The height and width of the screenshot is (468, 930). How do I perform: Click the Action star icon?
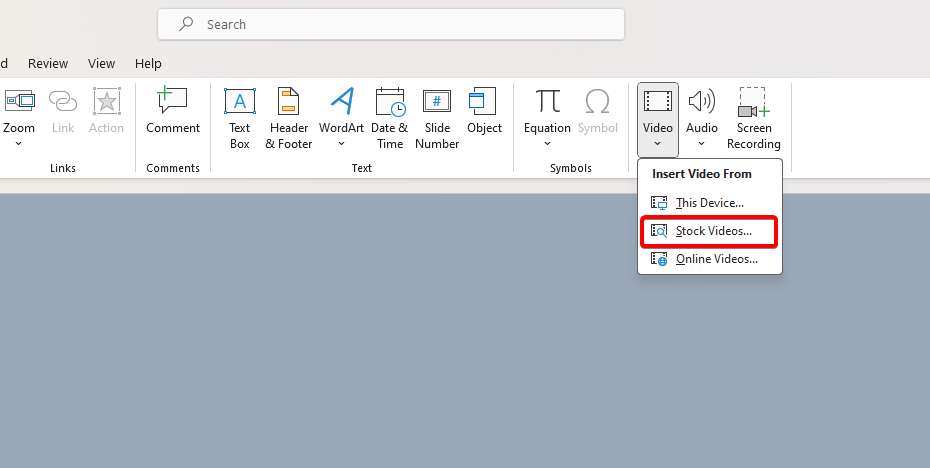107,101
